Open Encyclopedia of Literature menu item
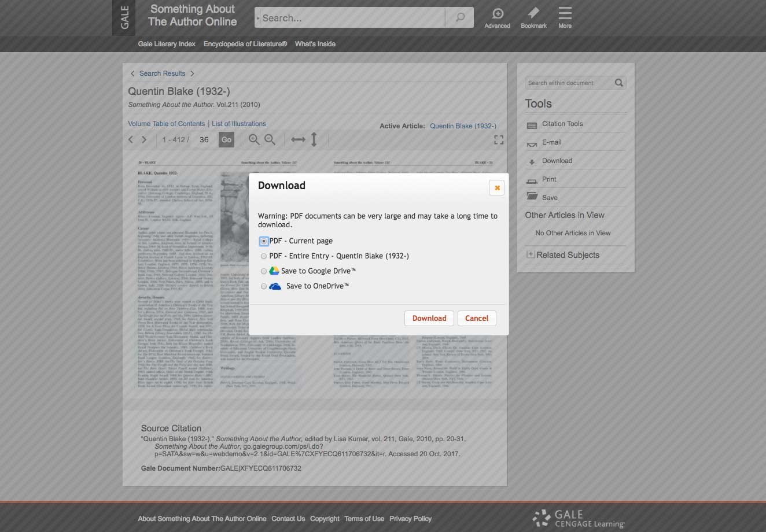The image size is (766, 532). [245, 44]
